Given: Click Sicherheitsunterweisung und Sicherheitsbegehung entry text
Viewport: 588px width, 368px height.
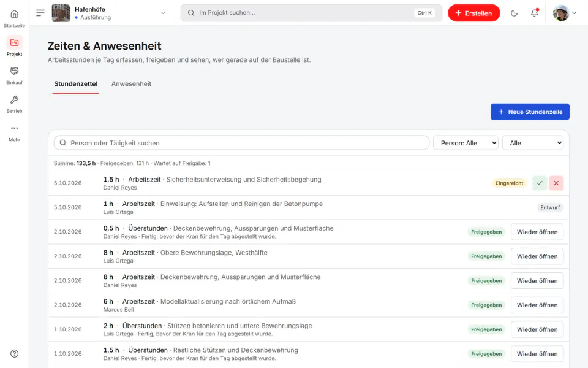Looking at the screenshot, I should [x=244, y=180].
